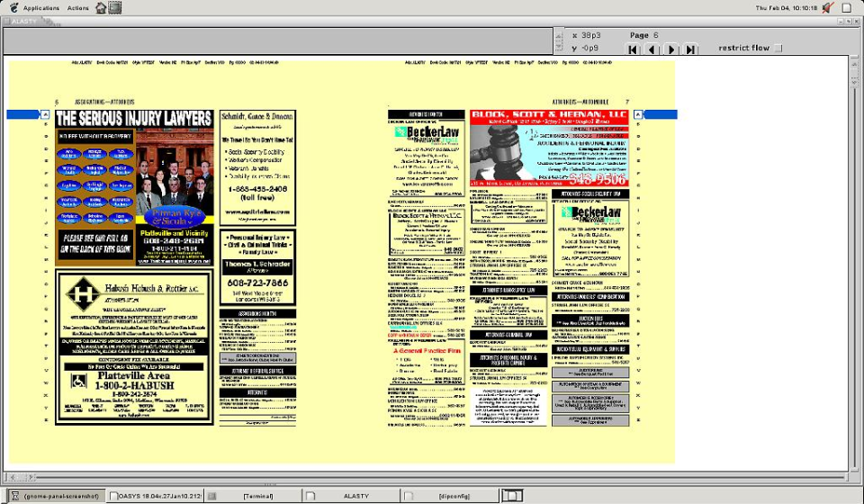Image resolution: width=864 pixels, height=504 pixels.
Task: Click row marker A on right page
Action: click(x=639, y=114)
